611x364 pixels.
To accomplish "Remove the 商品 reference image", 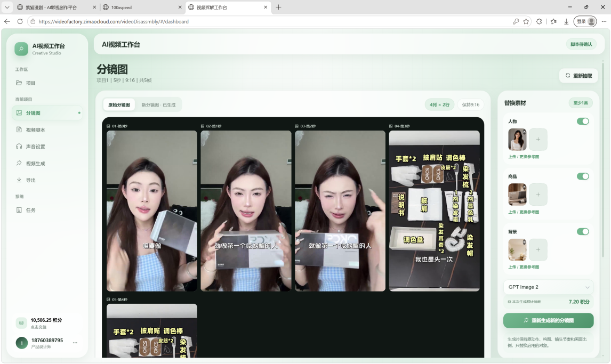I will (524, 187).
